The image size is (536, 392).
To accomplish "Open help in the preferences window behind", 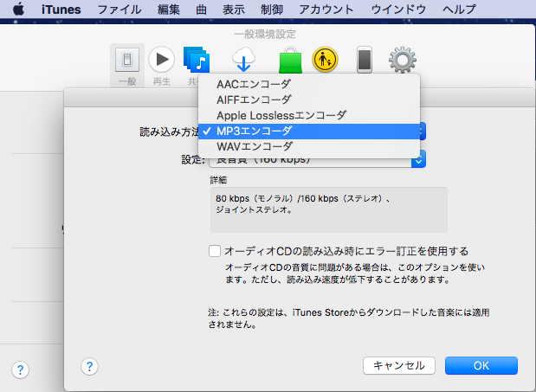I will coord(20,370).
